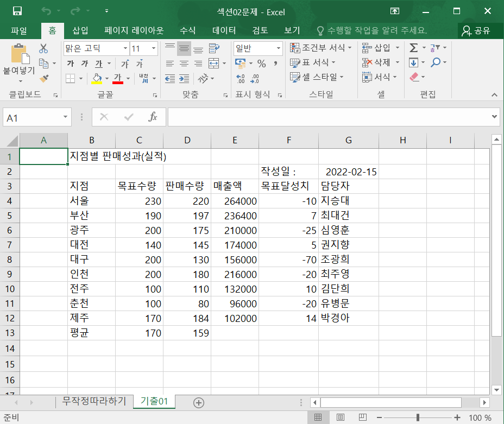
Task: Click the Wrap Text icon
Action: tap(214, 48)
